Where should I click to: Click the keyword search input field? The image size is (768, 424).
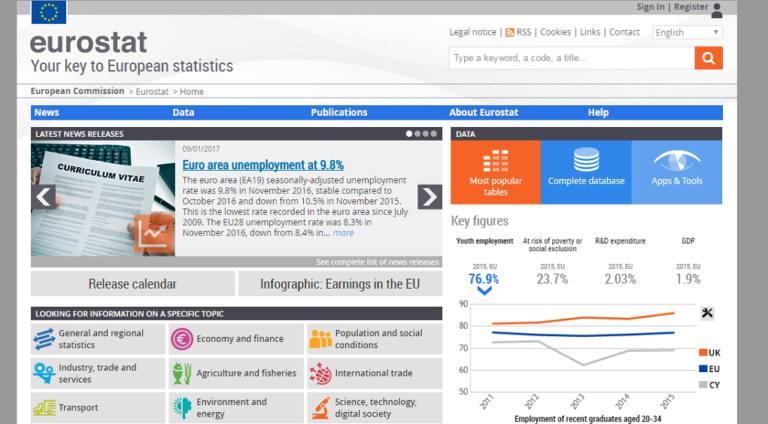pos(572,58)
